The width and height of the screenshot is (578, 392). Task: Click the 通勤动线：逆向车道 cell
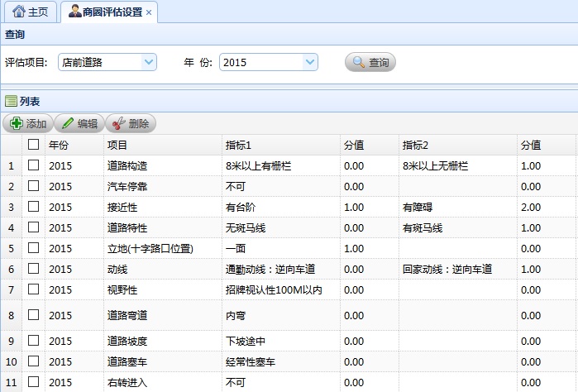pos(281,269)
